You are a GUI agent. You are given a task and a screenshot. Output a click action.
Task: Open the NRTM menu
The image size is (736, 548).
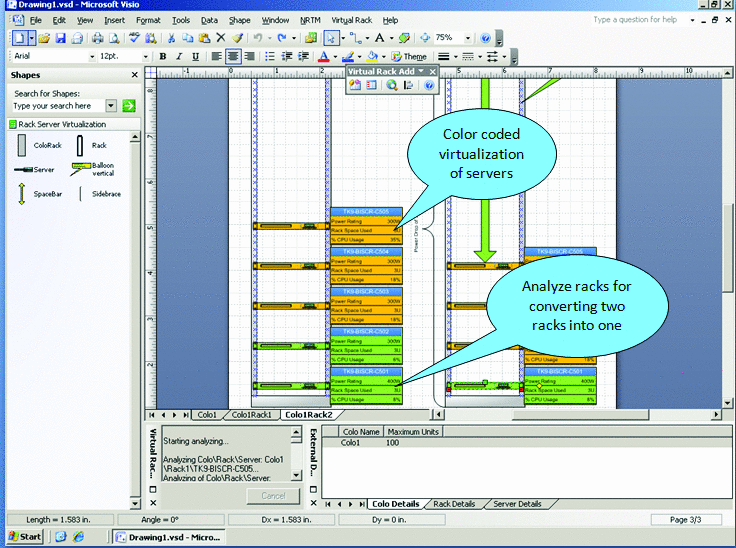310,20
